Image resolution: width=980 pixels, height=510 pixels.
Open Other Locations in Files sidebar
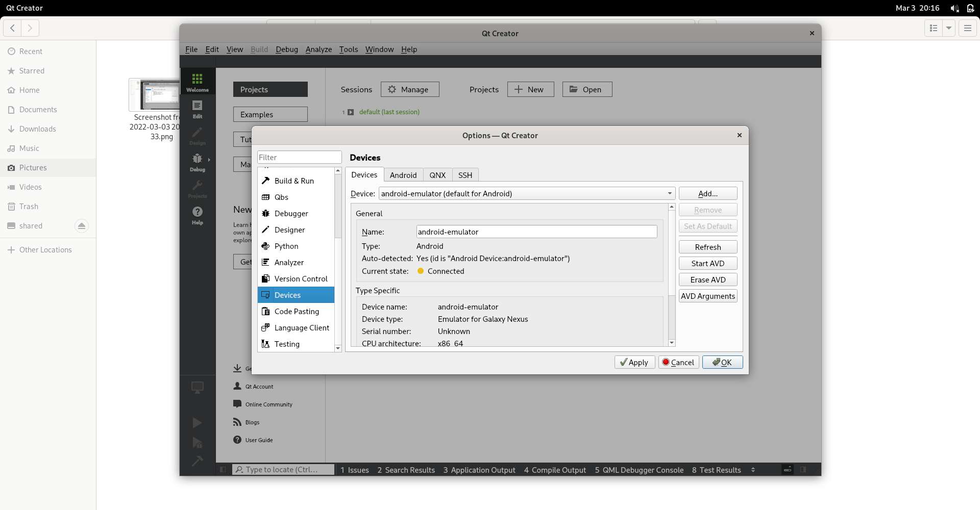click(48, 250)
